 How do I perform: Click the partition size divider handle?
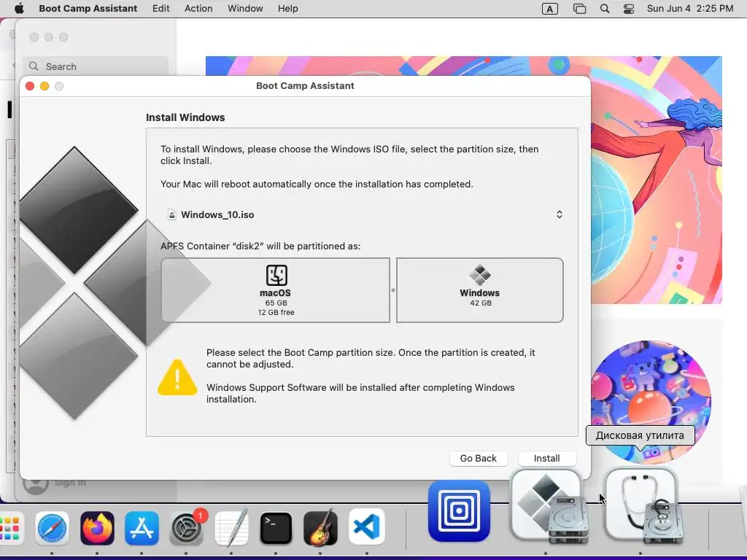[393, 290]
